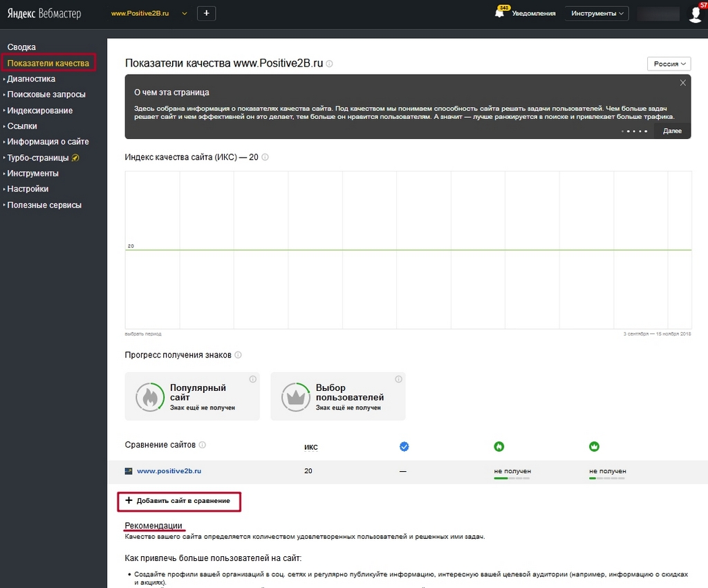Go to Сводка in the sidebar
The width and height of the screenshot is (708, 588).
tap(21, 47)
